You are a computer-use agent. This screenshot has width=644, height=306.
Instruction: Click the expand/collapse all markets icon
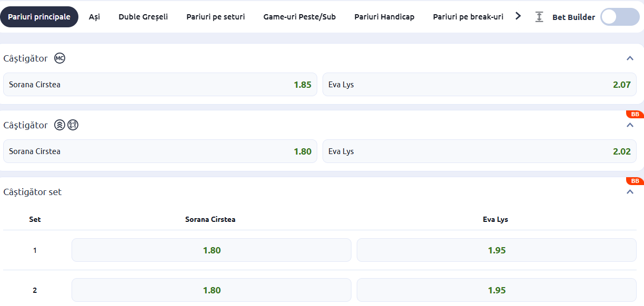click(x=539, y=17)
